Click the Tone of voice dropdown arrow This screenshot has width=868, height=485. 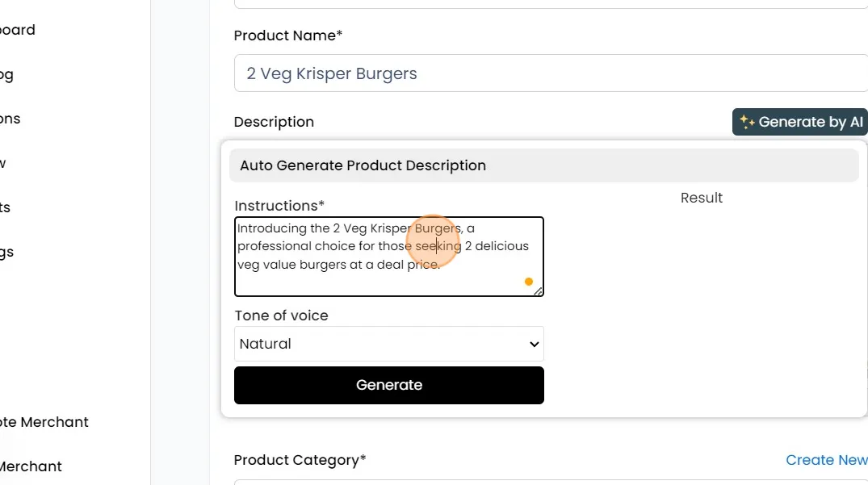tap(534, 345)
